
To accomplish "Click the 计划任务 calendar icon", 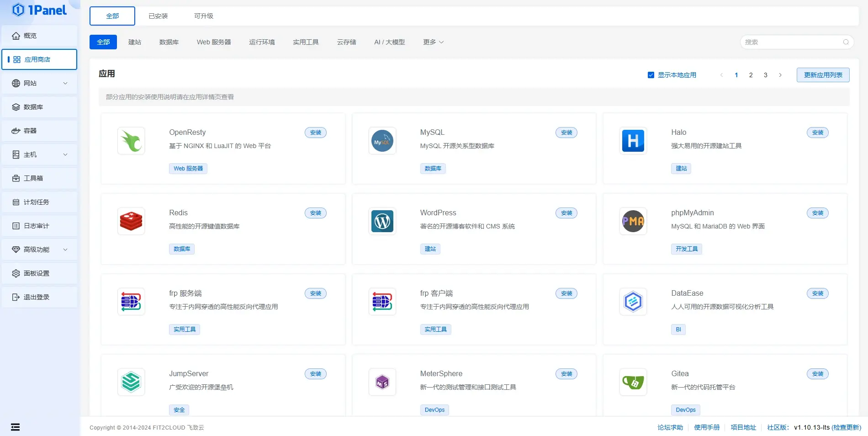I will tap(16, 202).
